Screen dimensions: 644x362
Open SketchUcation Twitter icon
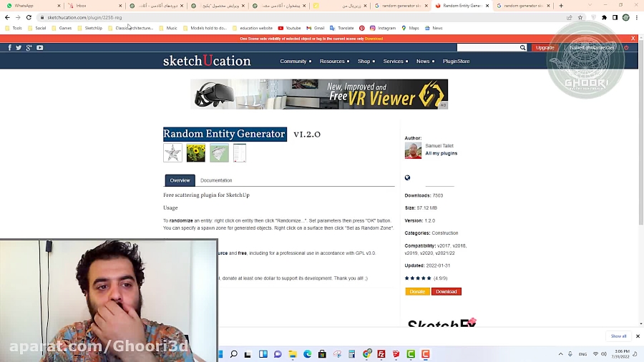[x=19, y=48]
